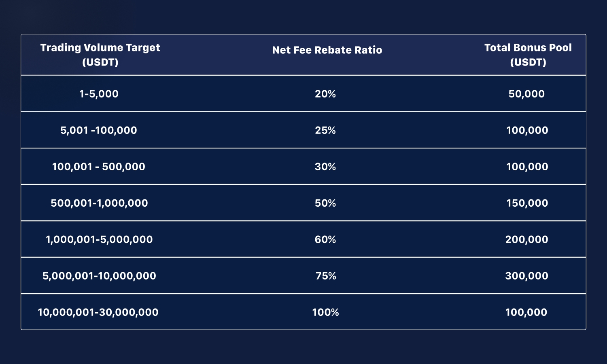
Task: Click the Total Bonus Pool (USDT) header
Action: point(528,55)
